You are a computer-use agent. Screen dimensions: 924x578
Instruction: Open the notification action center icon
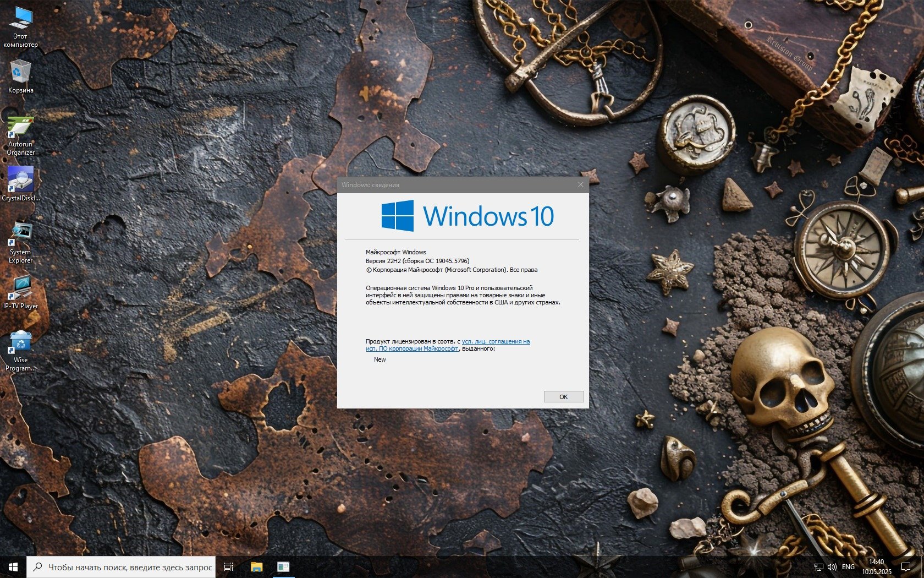pos(906,567)
